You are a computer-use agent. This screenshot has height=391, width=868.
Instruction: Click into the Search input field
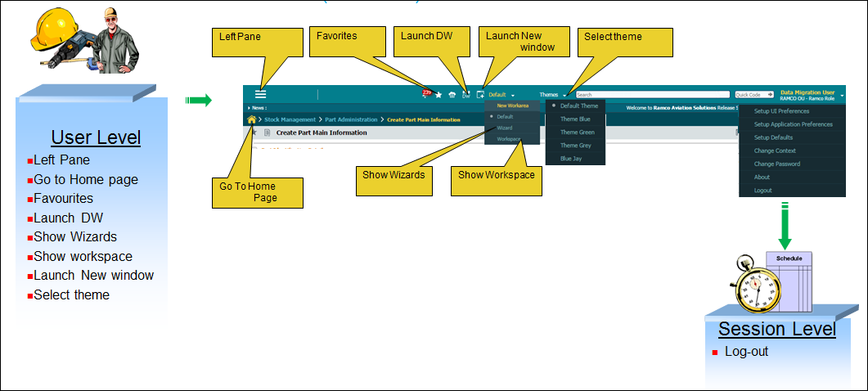651,95
